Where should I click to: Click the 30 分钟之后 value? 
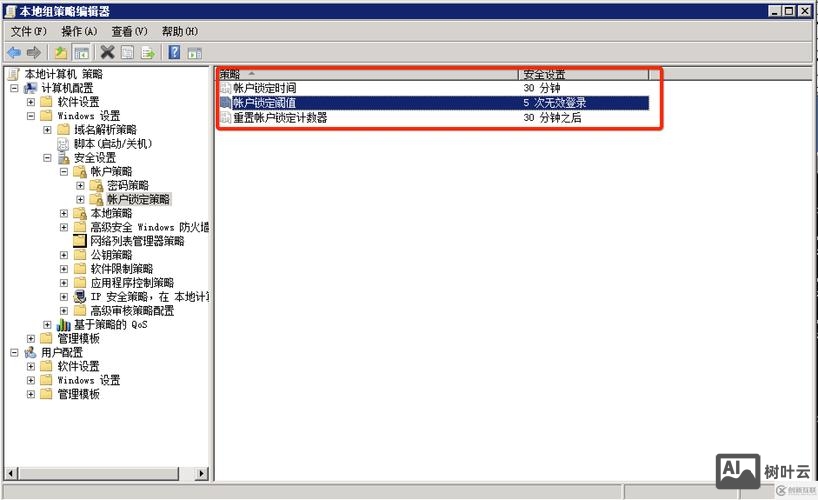[x=552, y=117]
